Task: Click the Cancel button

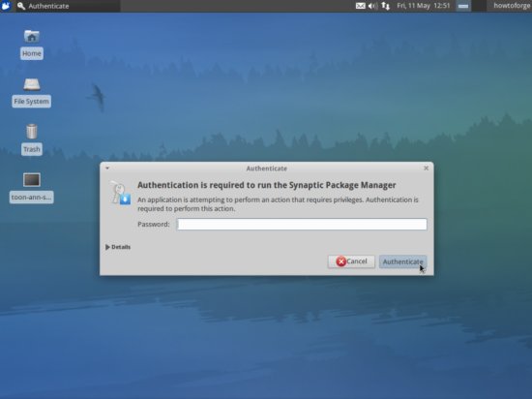Action: point(351,261)
